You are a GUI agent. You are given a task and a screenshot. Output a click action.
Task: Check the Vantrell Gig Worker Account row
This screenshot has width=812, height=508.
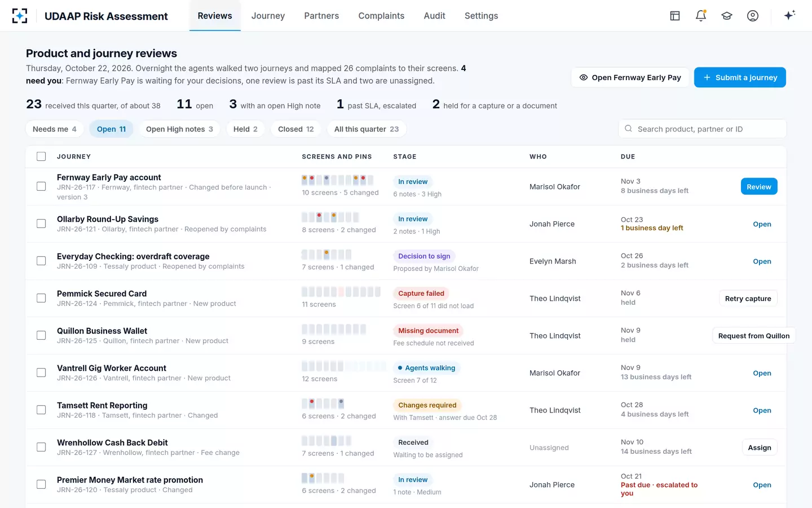click(x=41, y=373)
